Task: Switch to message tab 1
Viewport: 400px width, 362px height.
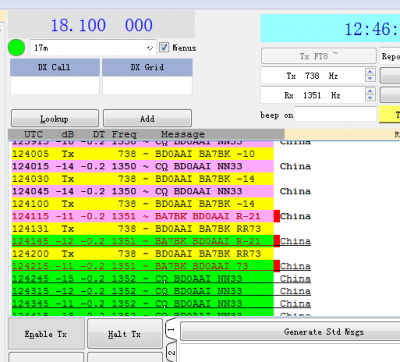Action: click(x=171, y=329)
